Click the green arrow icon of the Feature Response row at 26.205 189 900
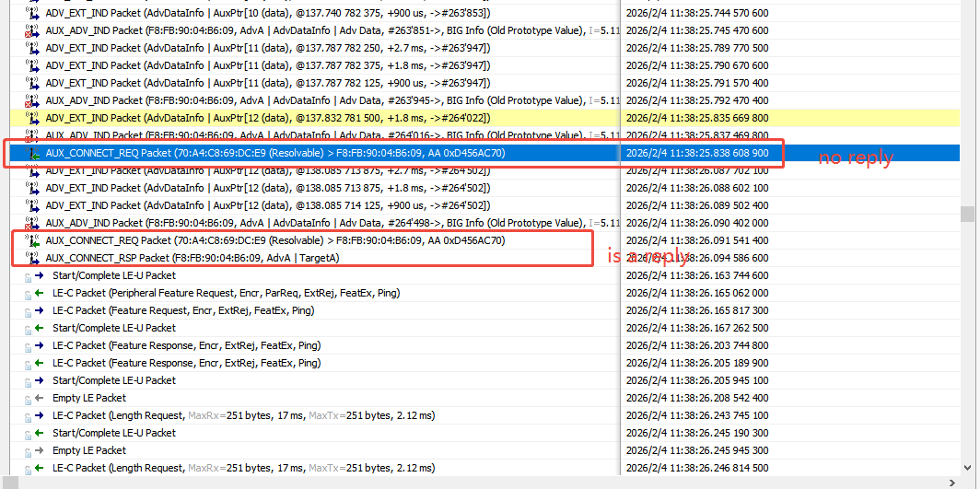Viewport: 980px width, 489px height. click(40, 363)
